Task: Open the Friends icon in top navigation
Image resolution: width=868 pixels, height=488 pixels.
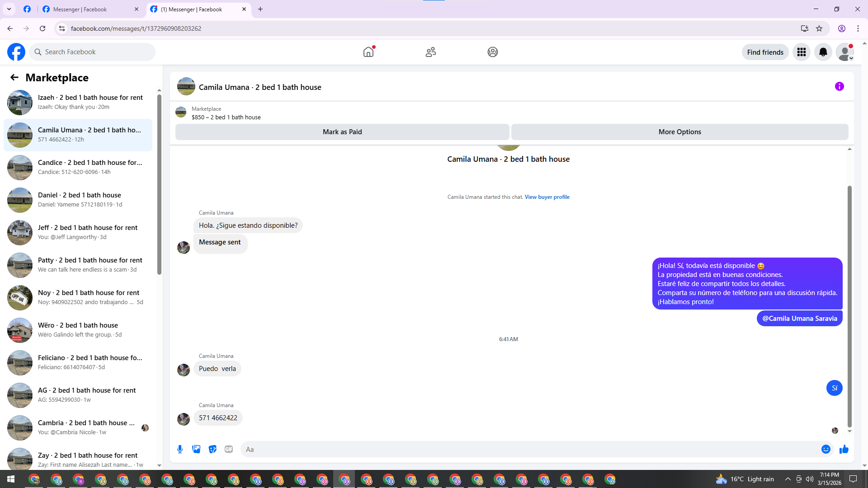Action: click(x=431, y=52)
